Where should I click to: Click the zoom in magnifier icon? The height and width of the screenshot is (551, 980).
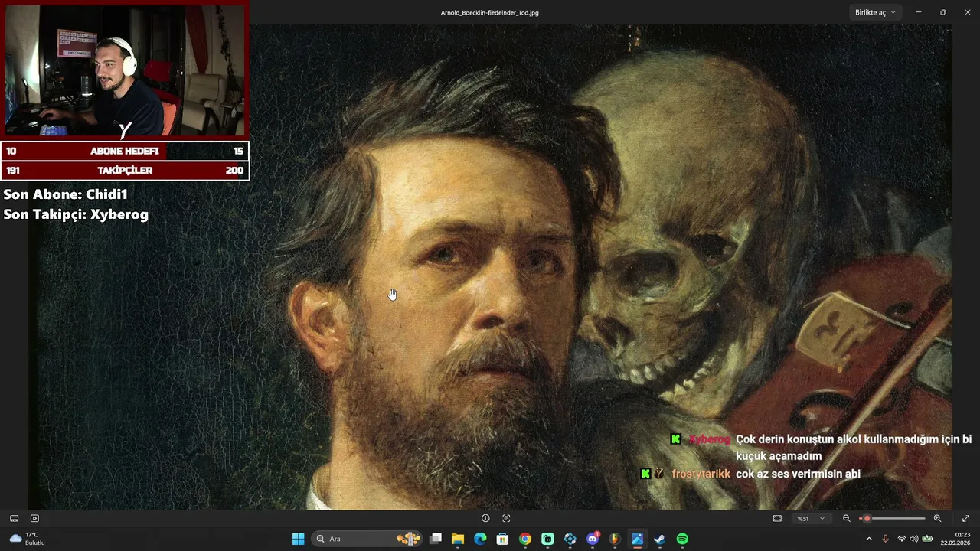click(x=937, y=518)
